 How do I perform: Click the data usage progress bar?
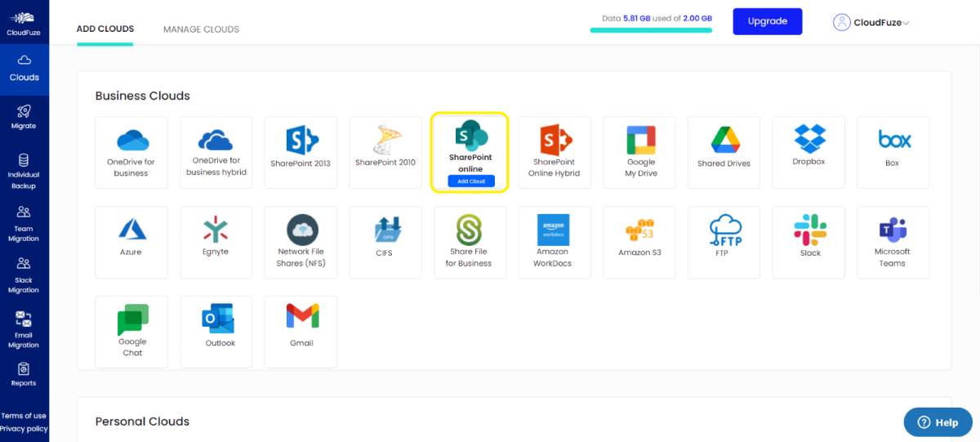tap(651, 30)
